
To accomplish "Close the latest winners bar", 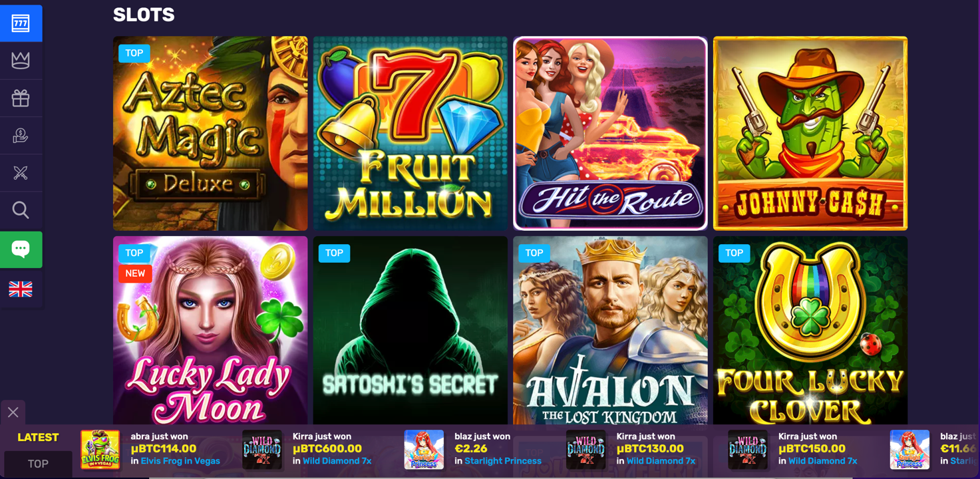I will pos(13,412).
